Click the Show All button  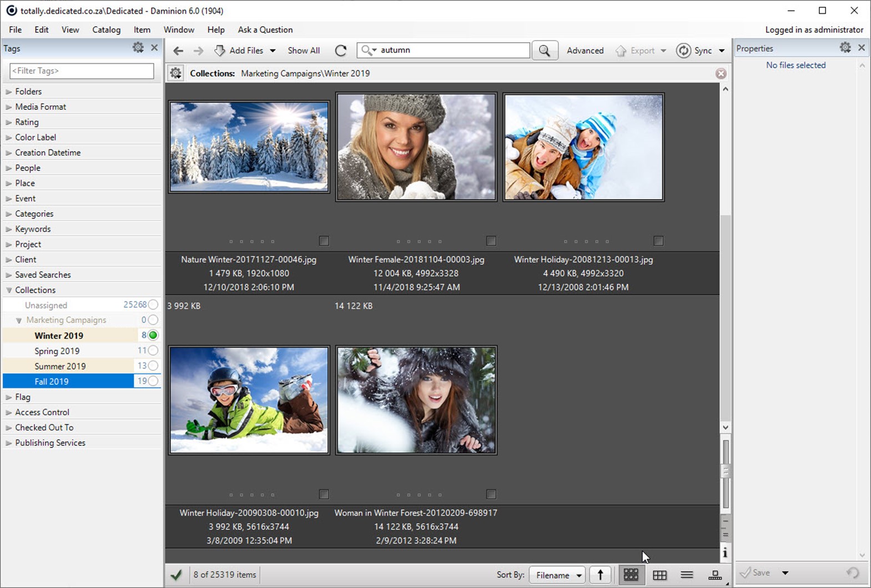tap(304, 51)
